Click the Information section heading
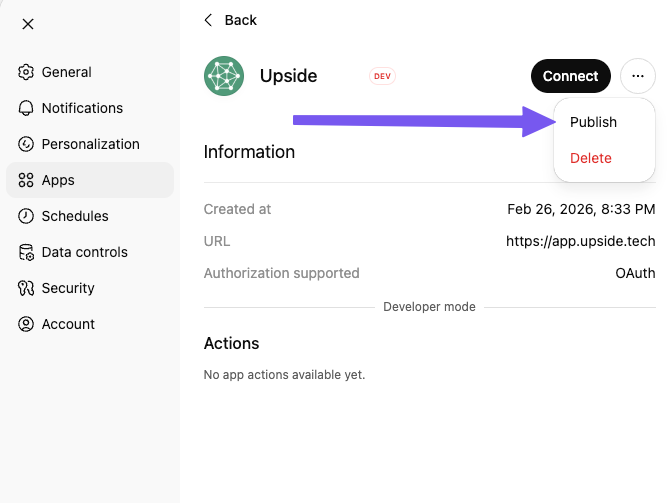672x503 pixels. 249,152
